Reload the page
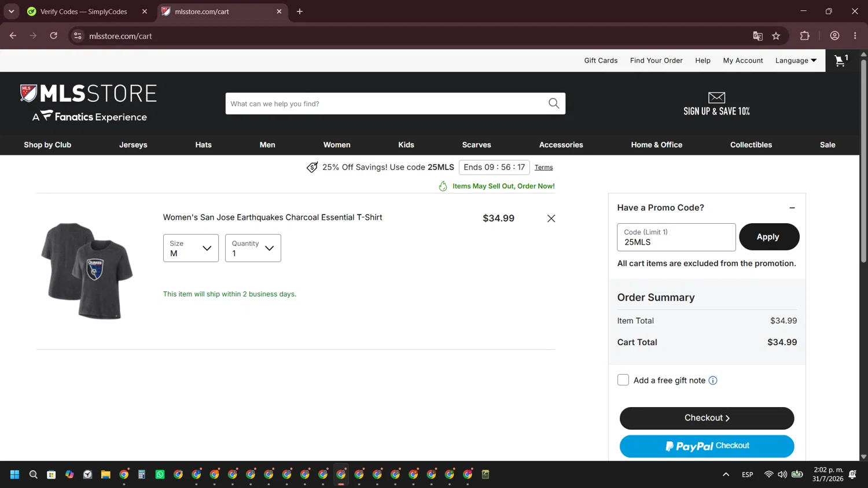 [54, 36]
